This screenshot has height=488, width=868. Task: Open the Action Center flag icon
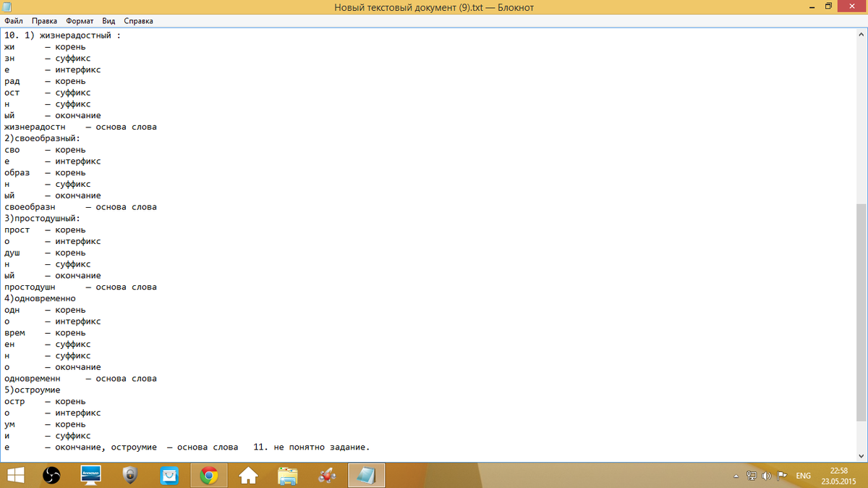coord(781,476)
